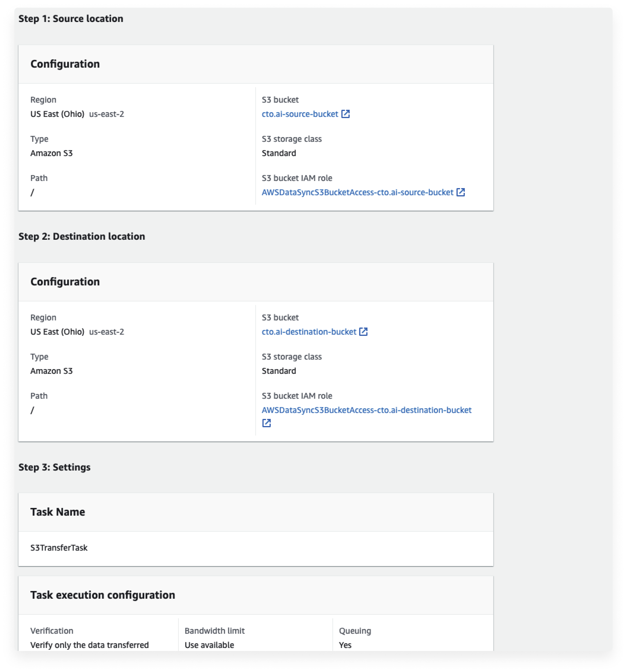Open the cto.ai-source-bucket link

299,114
